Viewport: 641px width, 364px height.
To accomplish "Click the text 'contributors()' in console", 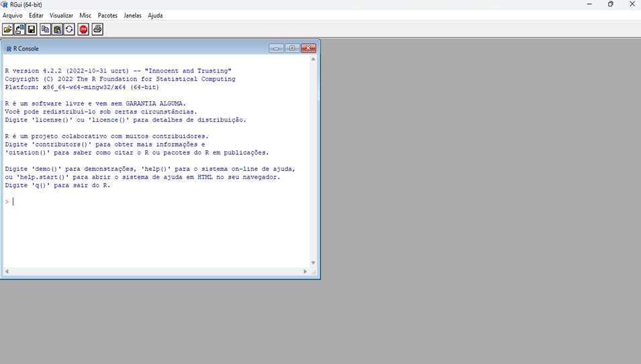I will click(61, 144).
